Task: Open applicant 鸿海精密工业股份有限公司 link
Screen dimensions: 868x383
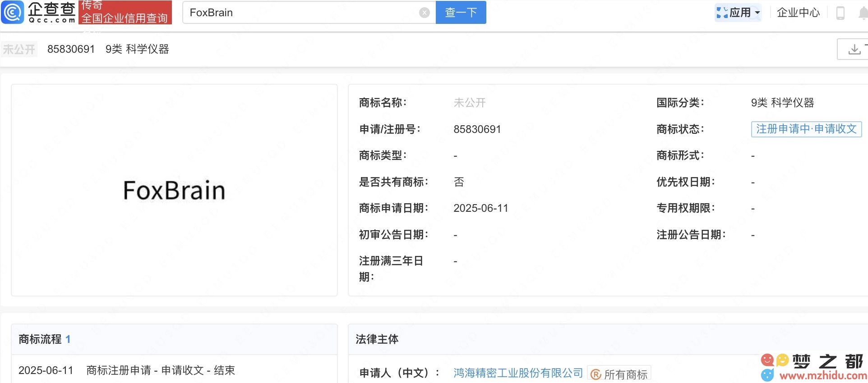Action: (518, 373)
